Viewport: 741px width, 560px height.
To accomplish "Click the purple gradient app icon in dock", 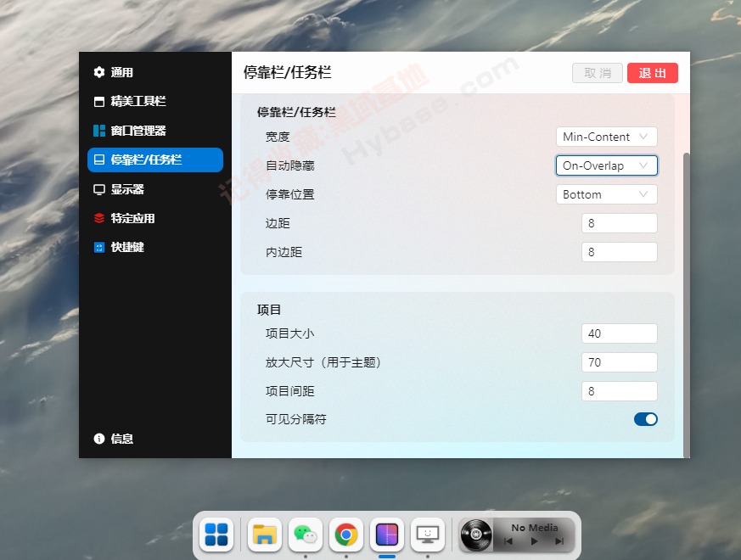I will click(x=386, y=535).
